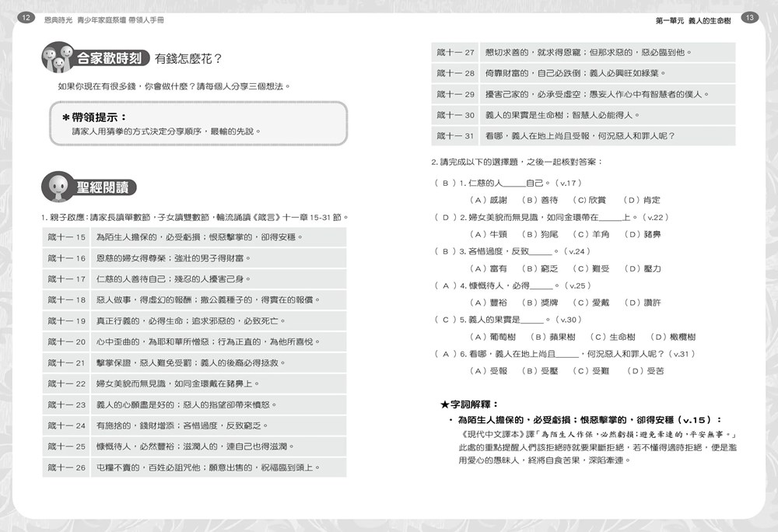This screenshot has width=778, height=532.
Task: Click the single figure icon beside 聖經閱讀
Action: pos(58,187)
